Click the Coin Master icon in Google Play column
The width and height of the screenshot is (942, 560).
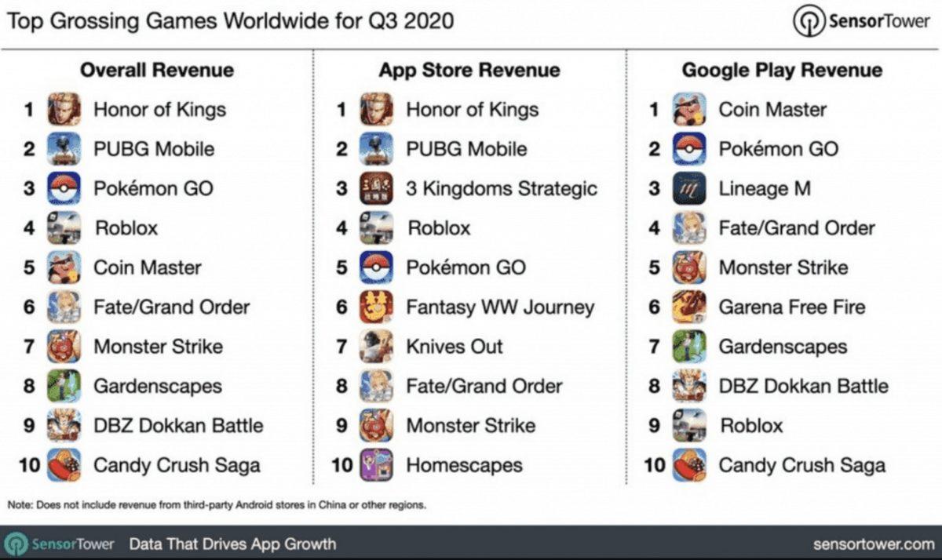[x=689, y=110]
